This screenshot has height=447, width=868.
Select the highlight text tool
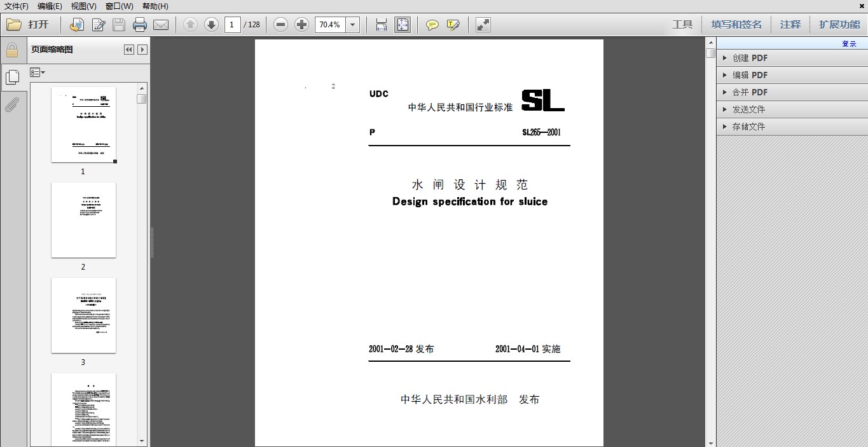453,25
